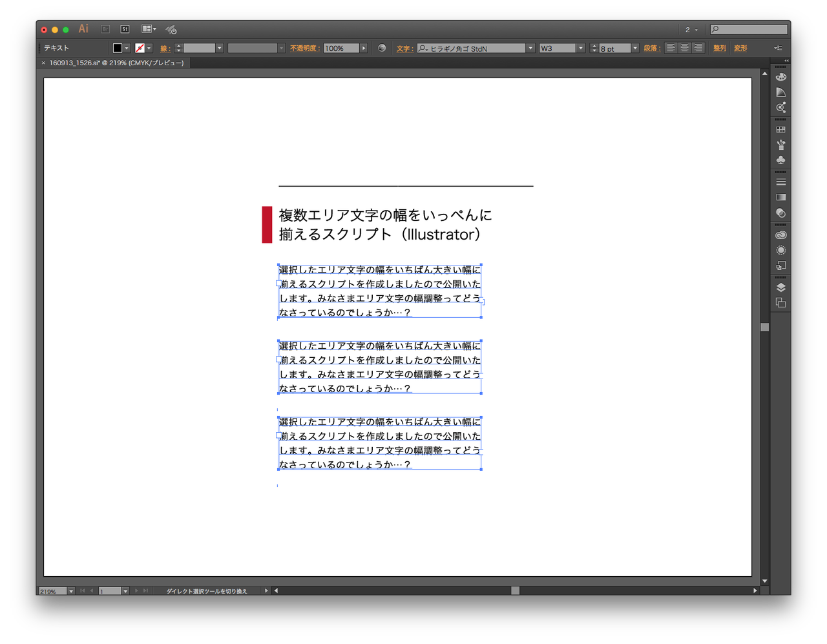827x644 pixels.
Task: Go to next artboard arrow
Action: 136,590
